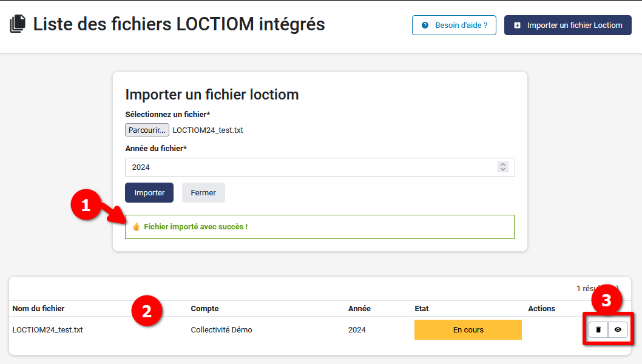This screenshot has height=364, width=642.
Task: Close the import form with "Fermer"
Action: 203,192
